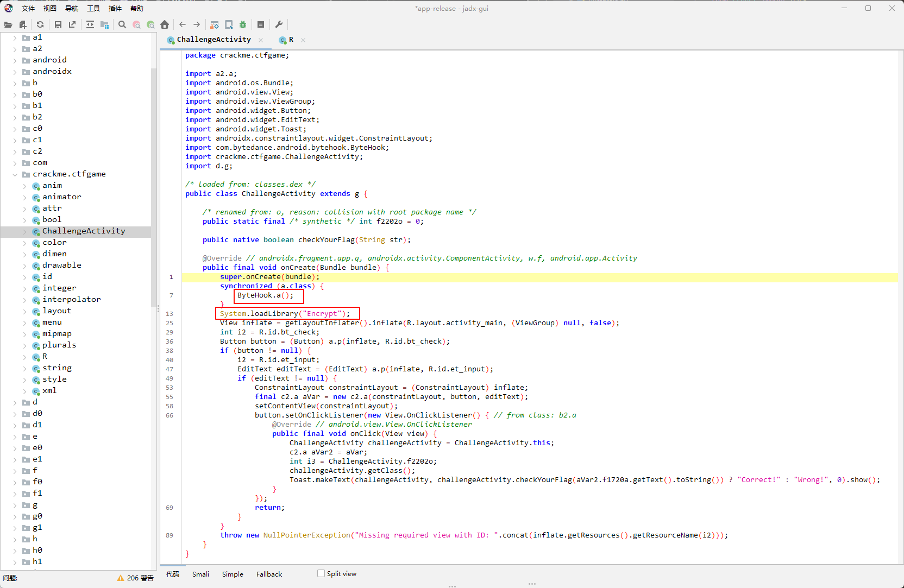Navigate back with the left arrow icon
The width and height of the screenshot is (904, 588).
pos(183,24)
